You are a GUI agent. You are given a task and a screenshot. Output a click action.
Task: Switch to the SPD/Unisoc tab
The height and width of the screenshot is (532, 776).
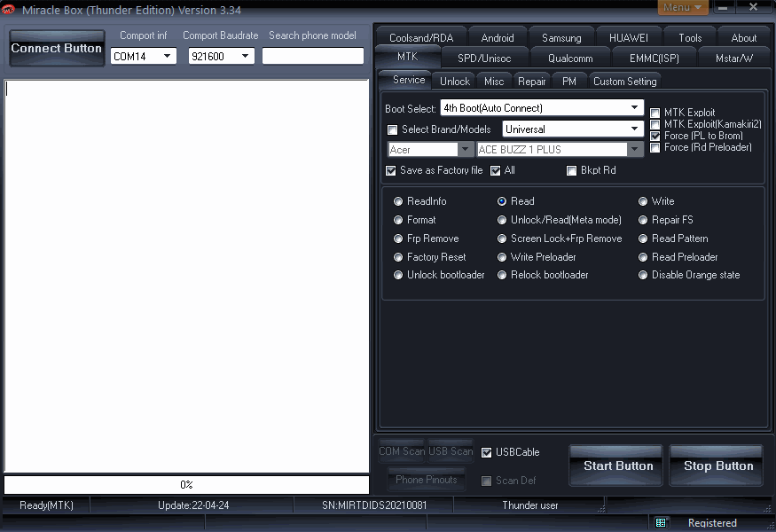[484, 59]
